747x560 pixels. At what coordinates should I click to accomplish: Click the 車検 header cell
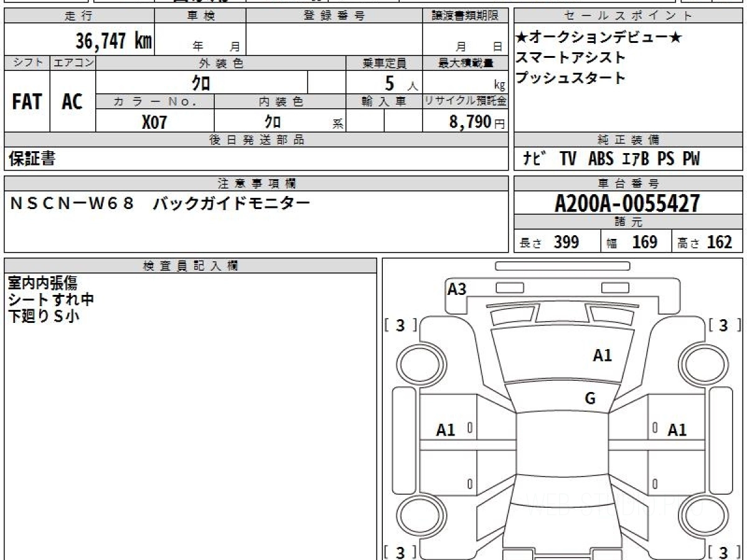(200, 16)
